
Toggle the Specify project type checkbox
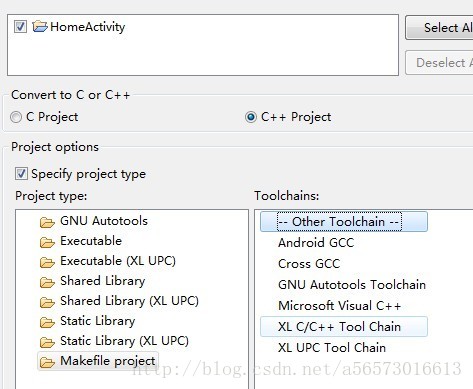coord(21,174)
